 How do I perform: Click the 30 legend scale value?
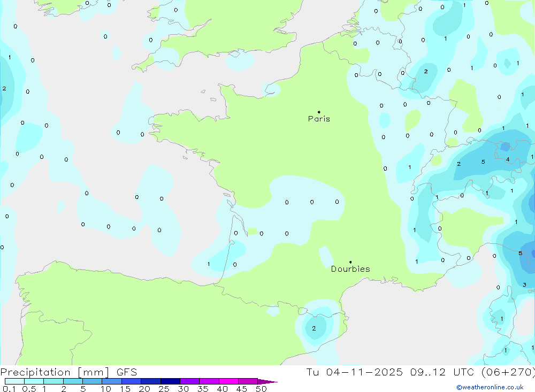click(183, 389)
